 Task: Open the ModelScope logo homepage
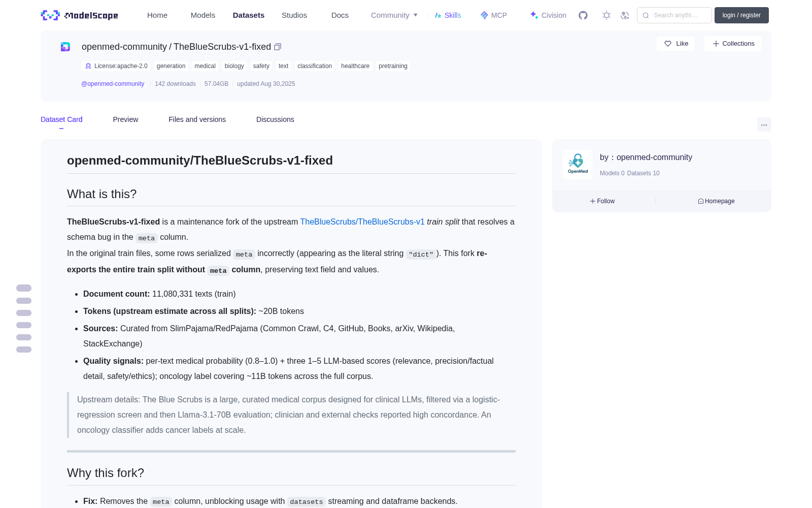[x=79, y=15]
